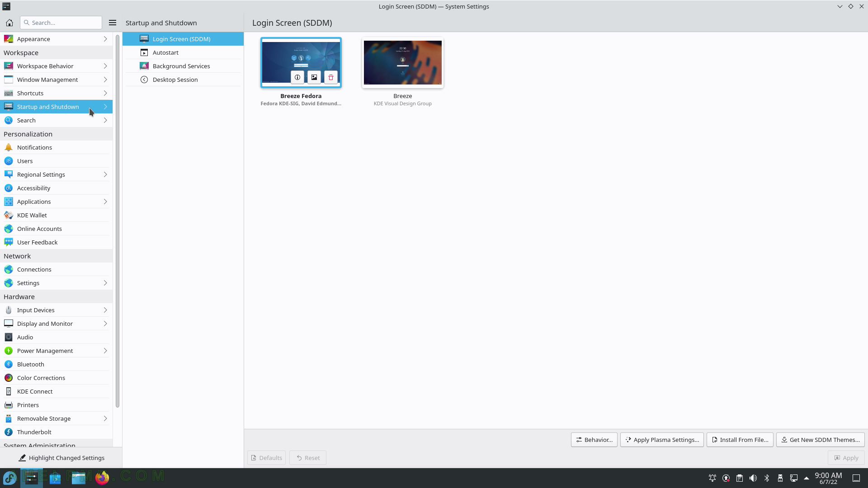Click the Color Corrections icon

pyautogui.click(x=9, y=378)
